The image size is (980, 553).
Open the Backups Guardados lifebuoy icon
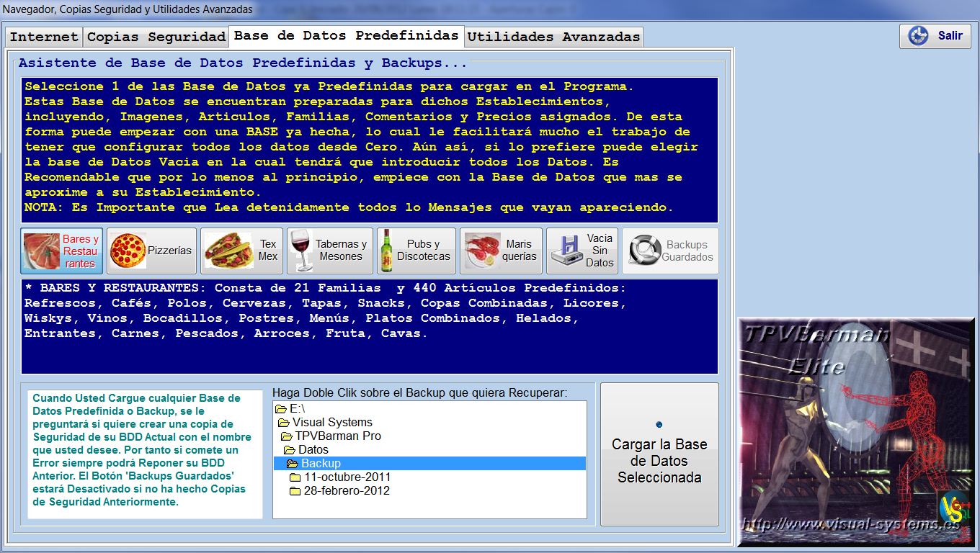pos(645,251)
